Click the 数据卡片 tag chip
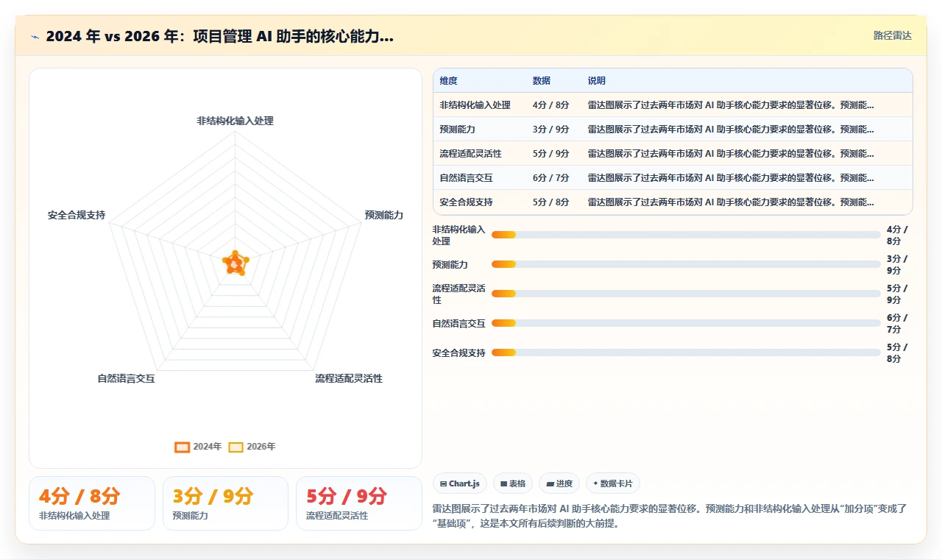The width and height of the screenshot is (942, 560). 613,483
